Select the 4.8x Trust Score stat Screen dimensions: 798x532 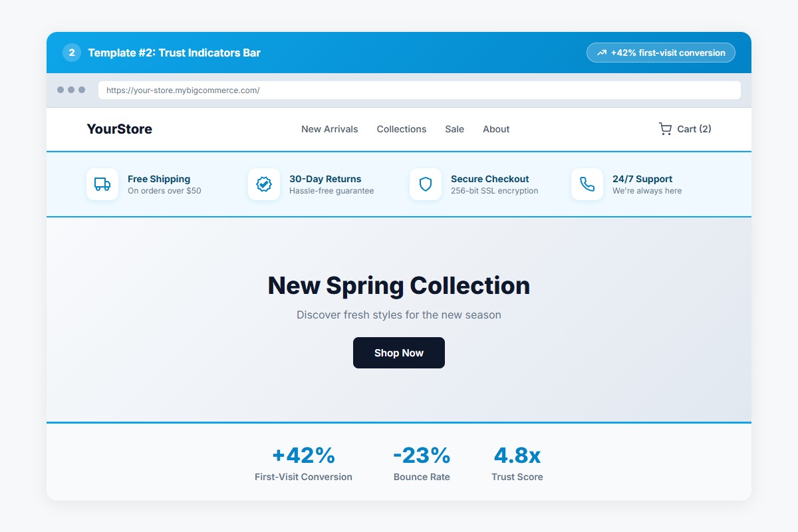pos(517,464)
